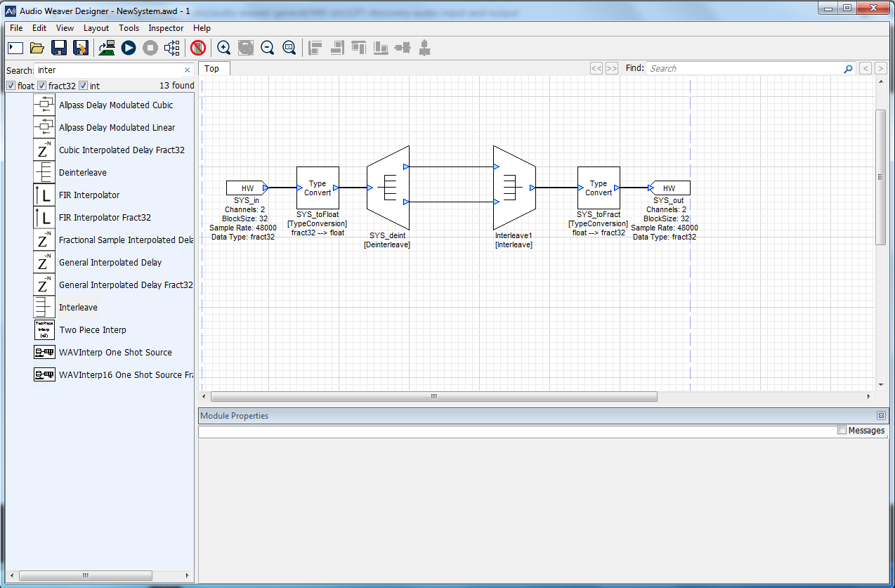Viewport: 895px width, 588px height.
Task: Close the Module Properties panel
Action: point(881,416)
